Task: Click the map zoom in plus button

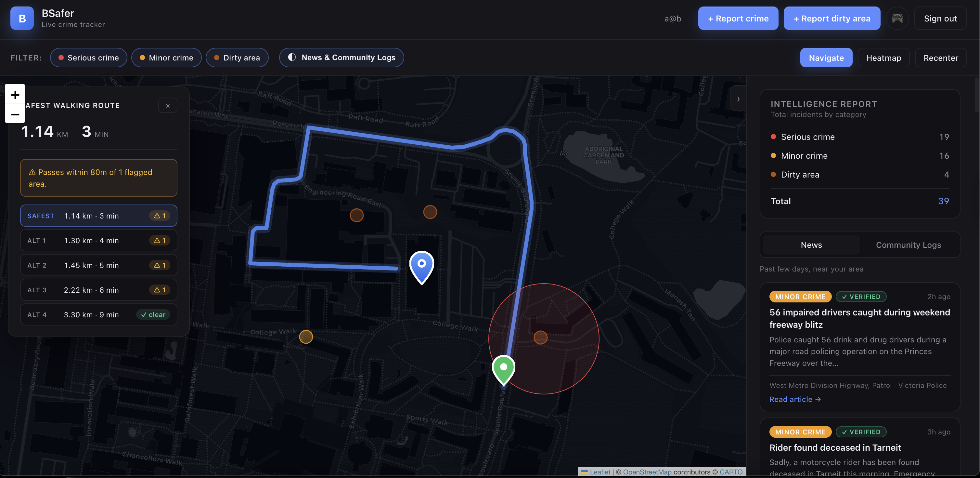Action: click(x=15, y=94)
